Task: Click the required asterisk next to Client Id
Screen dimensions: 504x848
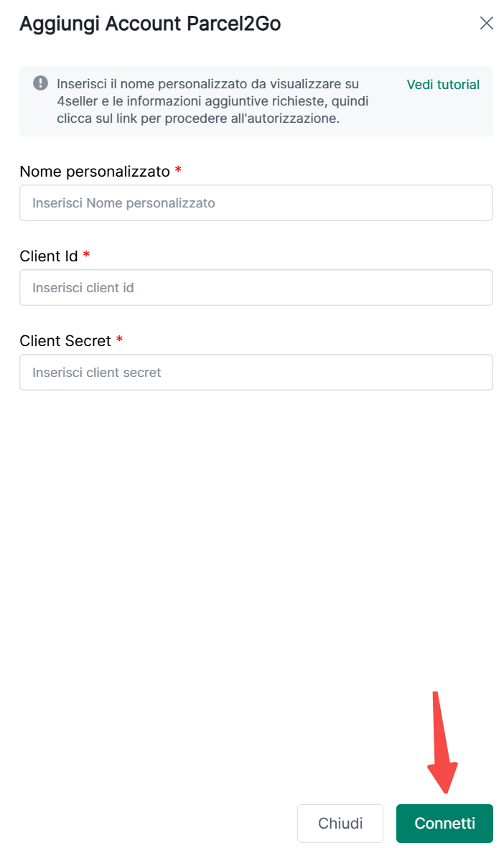Action: (86, 255)
